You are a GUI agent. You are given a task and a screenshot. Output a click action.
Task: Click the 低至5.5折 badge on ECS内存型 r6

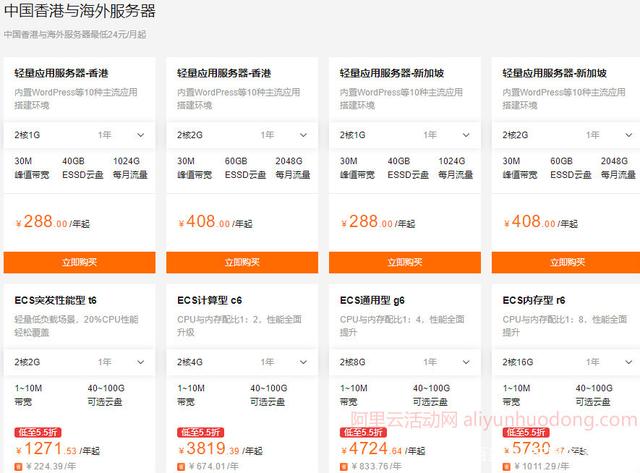526,432
